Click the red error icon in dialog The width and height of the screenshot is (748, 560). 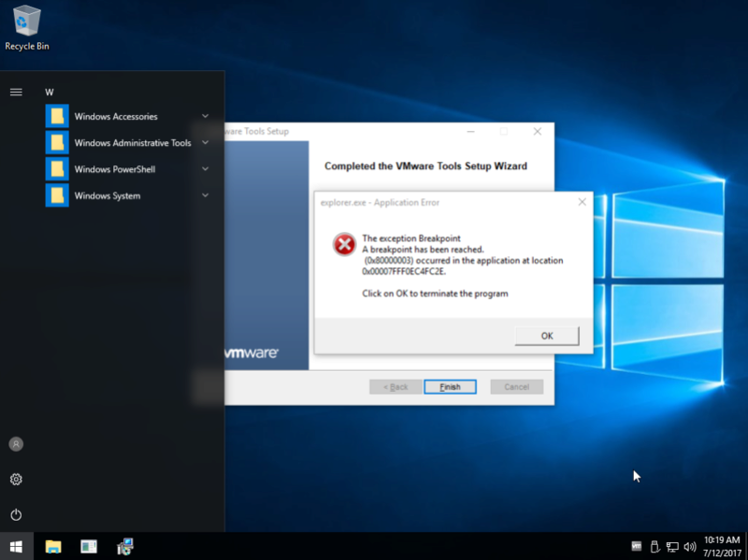(344, 244)
